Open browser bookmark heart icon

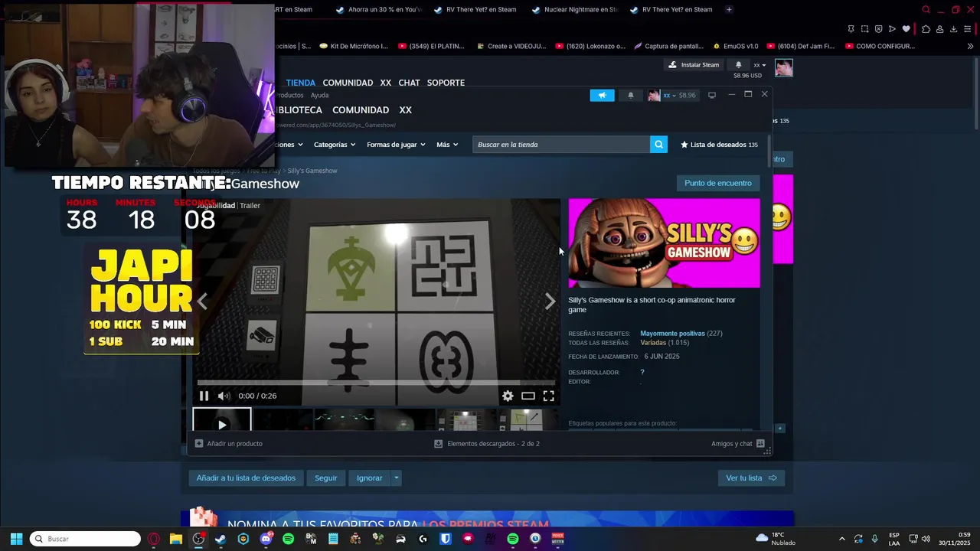(x=906, y=29)
